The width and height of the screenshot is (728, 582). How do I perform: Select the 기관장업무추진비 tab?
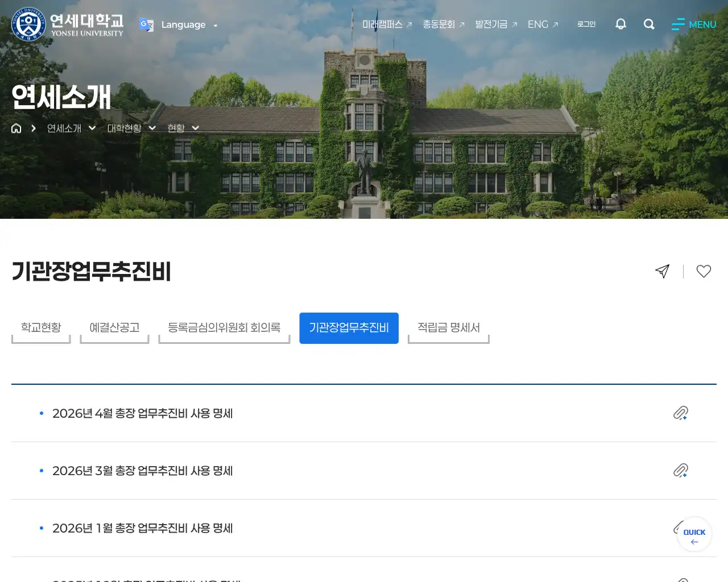(x=349, y=328)
